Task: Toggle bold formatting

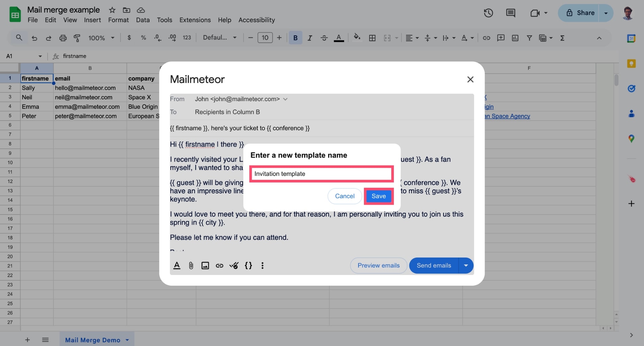Action: 295,38
